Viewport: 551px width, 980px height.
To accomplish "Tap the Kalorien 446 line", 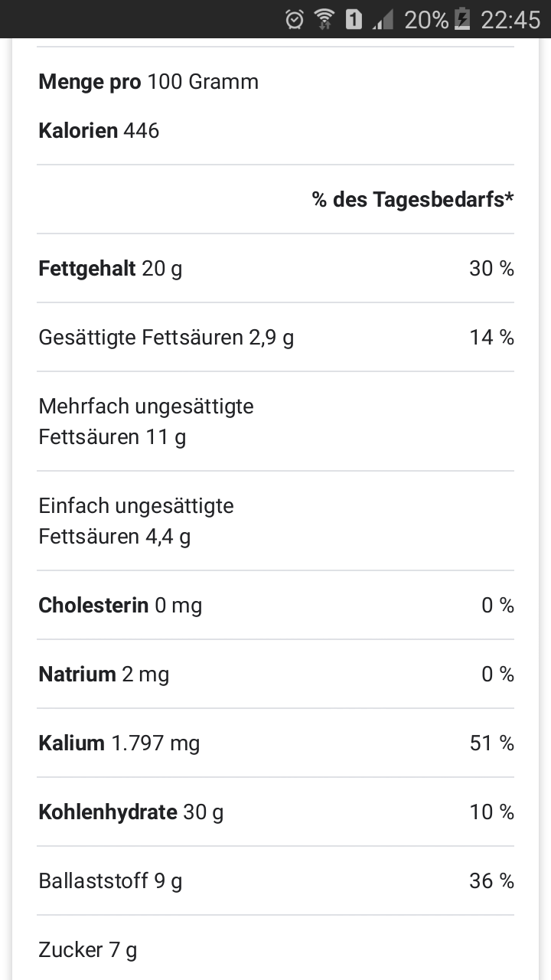I will pos(99,130).
